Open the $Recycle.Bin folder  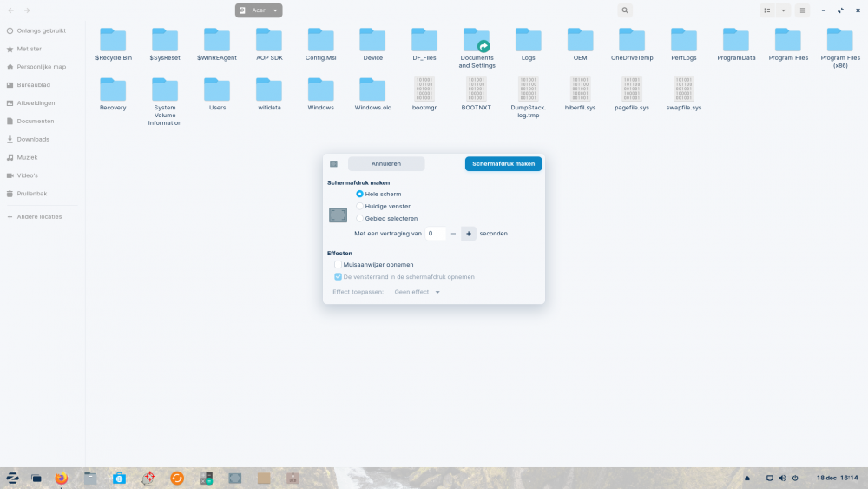click(113, 44)
